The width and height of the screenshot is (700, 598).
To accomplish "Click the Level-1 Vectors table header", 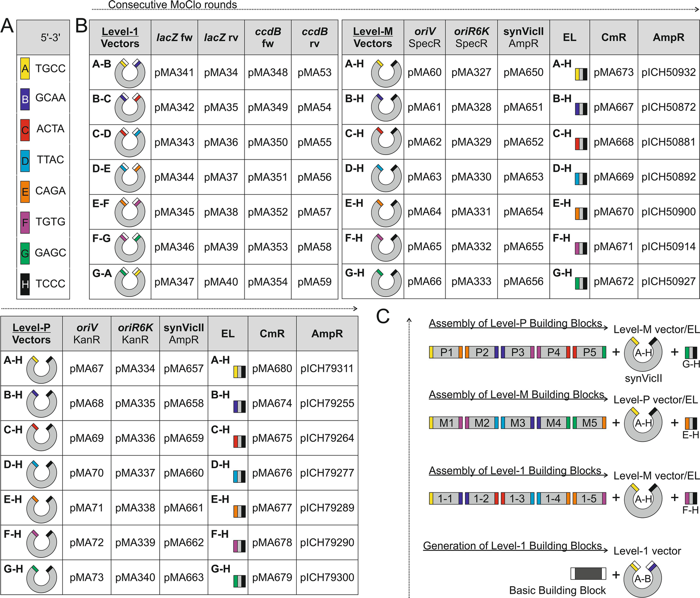I will 120,38.
